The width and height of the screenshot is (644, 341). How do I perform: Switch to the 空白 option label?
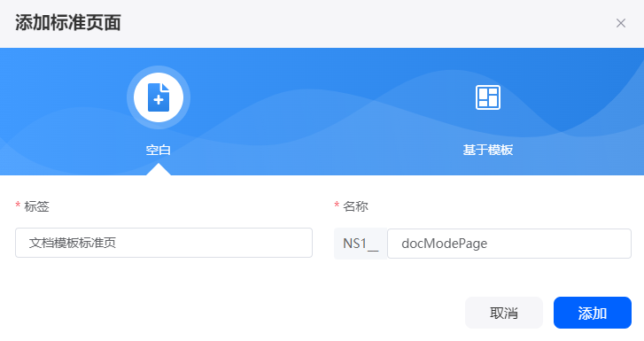(159, 150)
